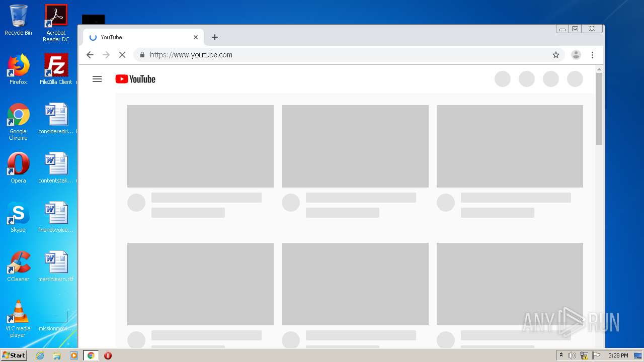The height and width of the screenshot is (362, 644).
Task: Open Opera desktop shortcut
Action: pos(18,168)
